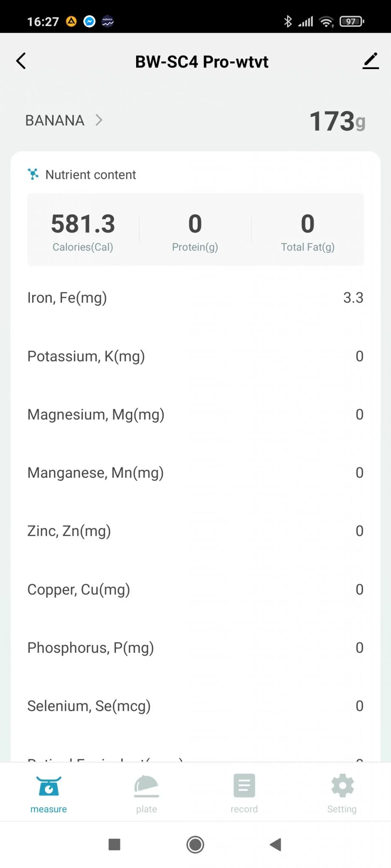
Task: Open the Setting gear icon
Action: (x=342, y=785)
